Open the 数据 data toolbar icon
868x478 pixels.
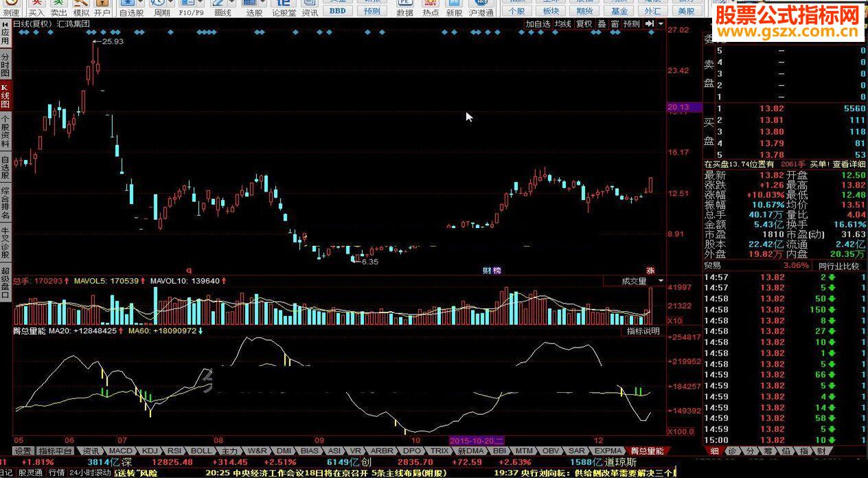click(405, 8)
